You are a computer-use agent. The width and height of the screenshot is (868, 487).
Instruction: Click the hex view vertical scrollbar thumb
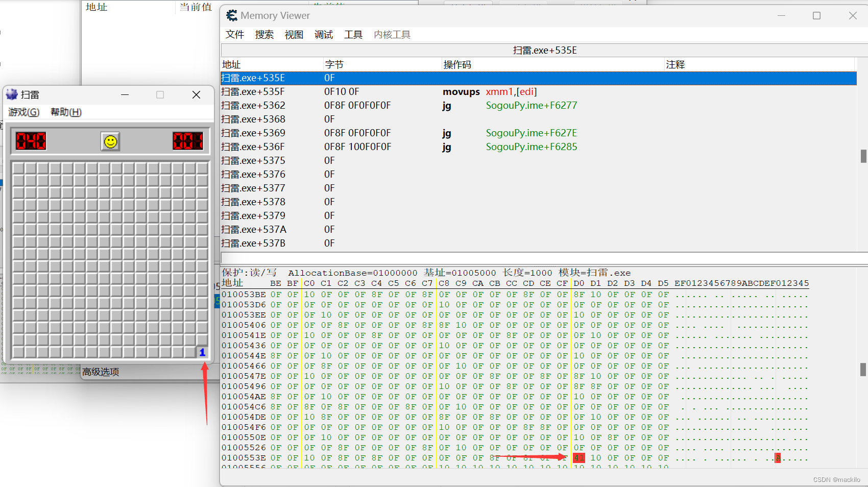click(x=863, y=369)
